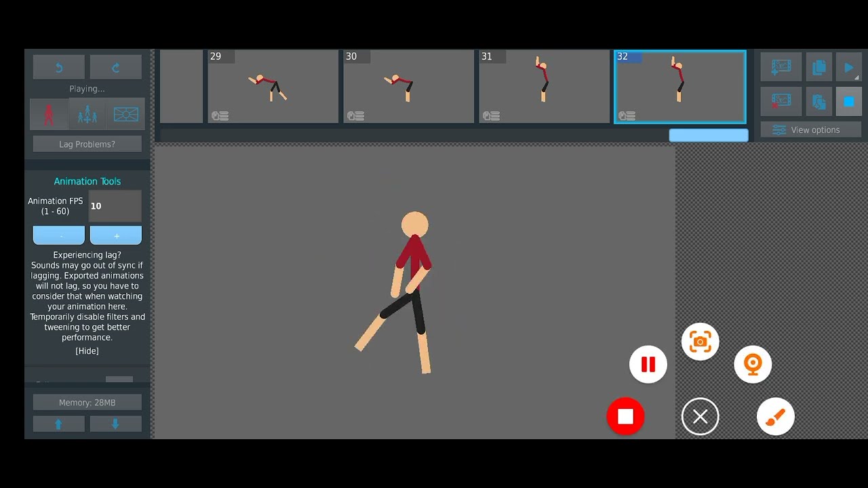The height and width of the screenshot is (488, 868).
Task: Stop the screen recording with red button
Action: tap(625, 416)
